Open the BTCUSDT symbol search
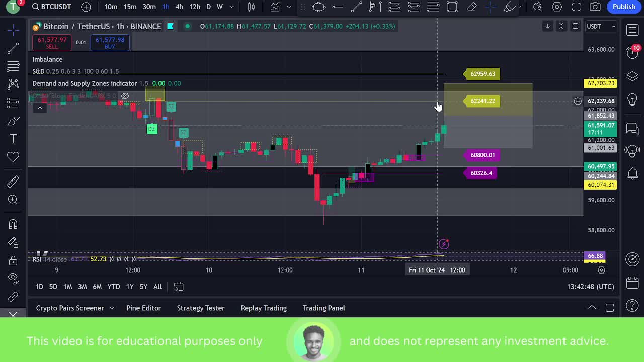 point(51,7)
